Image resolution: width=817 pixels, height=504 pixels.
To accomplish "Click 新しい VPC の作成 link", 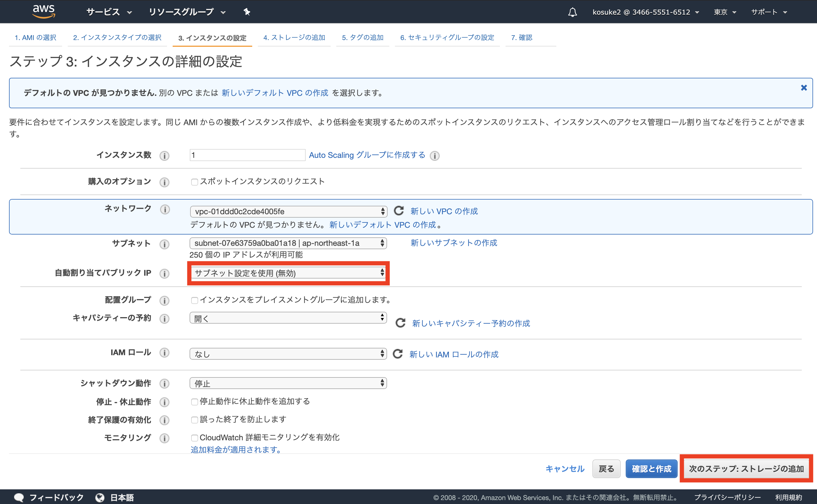I will (x=444, y=211).
